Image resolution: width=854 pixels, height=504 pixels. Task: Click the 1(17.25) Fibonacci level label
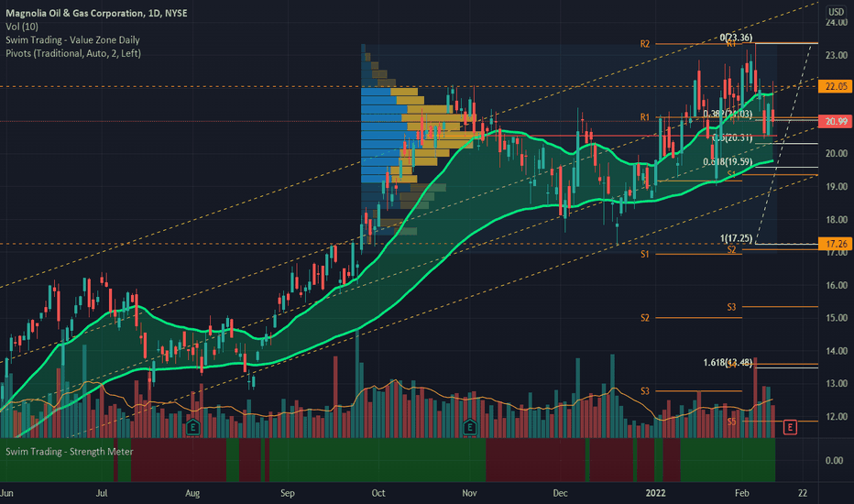coord(737,238)
